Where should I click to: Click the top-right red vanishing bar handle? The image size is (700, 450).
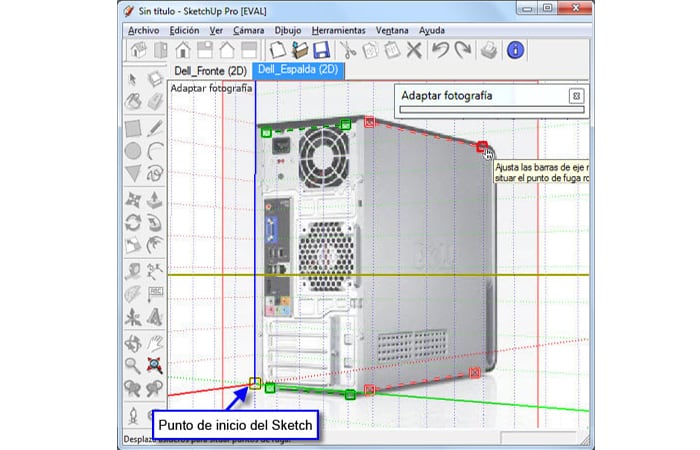482,146
